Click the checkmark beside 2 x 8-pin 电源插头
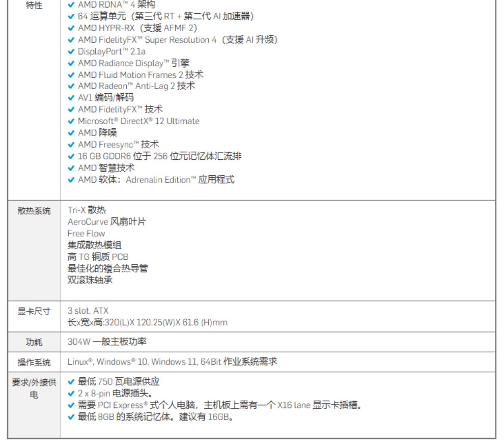Image resolution: width=504 pixels, height=444 pixels. 71,394
